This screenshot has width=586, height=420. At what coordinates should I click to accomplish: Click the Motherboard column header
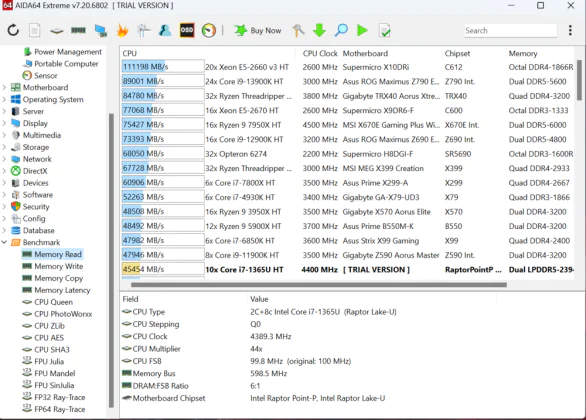pos(365,53)
